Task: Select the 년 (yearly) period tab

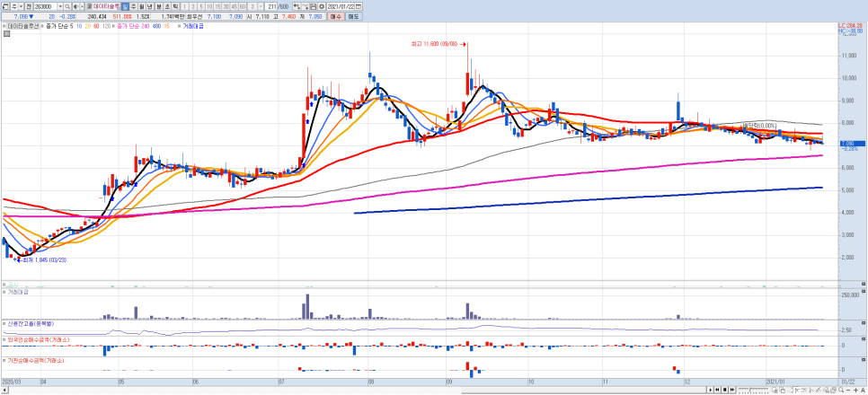Action: (149, 6)
